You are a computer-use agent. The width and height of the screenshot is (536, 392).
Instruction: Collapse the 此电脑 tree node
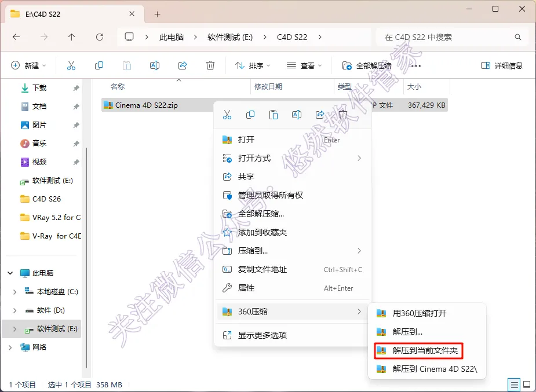(x=10, y=273)
